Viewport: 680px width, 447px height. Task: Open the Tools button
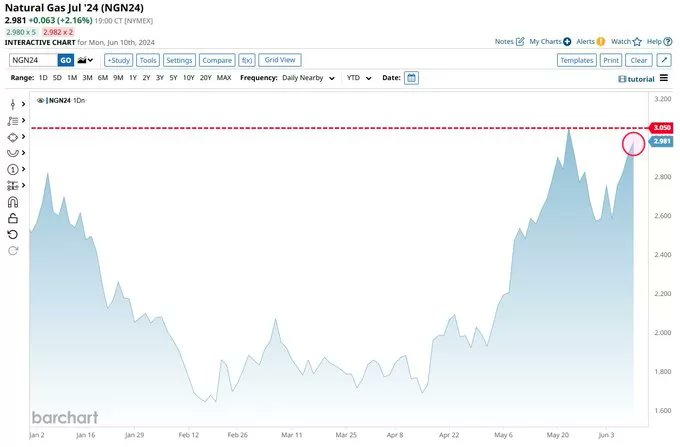click(148, 60)
